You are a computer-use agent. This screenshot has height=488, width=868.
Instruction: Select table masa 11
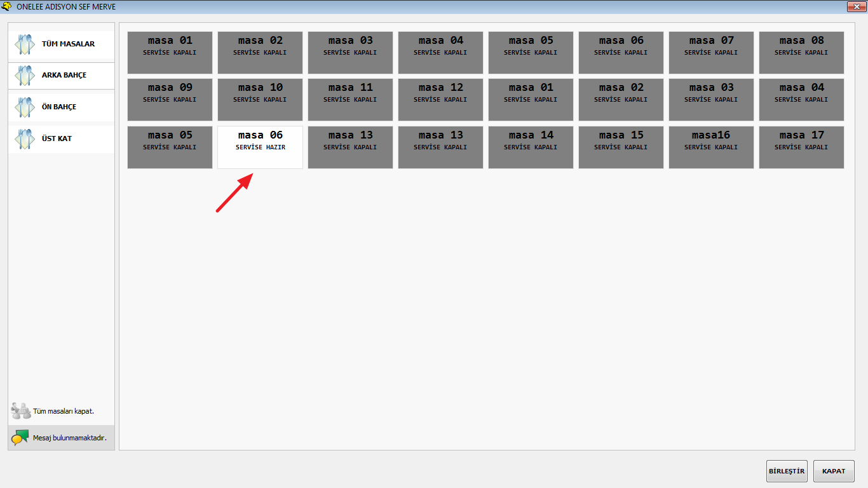pyautogui.click(x=350, y=100)
